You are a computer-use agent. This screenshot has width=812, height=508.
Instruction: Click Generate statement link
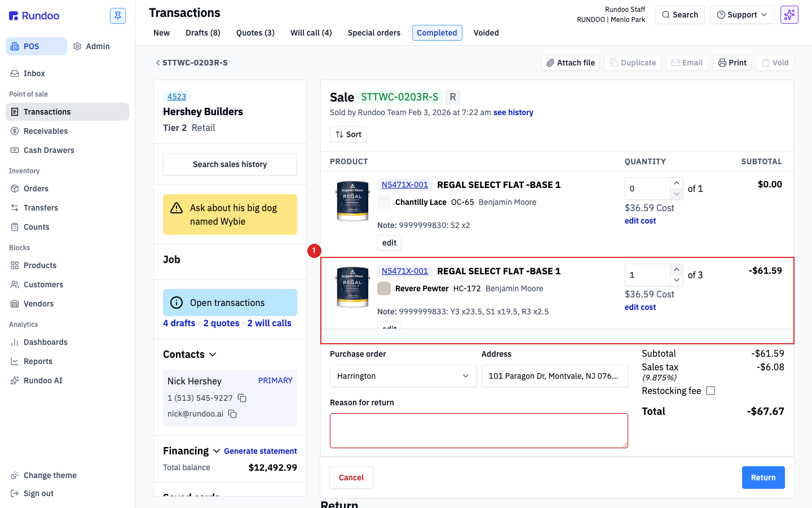pyautogui.click(x=261, y=451)
